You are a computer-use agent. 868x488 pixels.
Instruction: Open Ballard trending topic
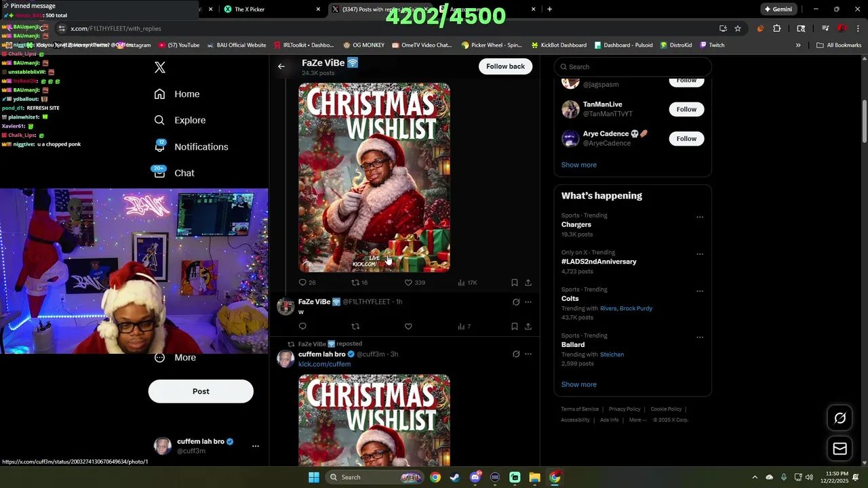[x=572, y=345]
